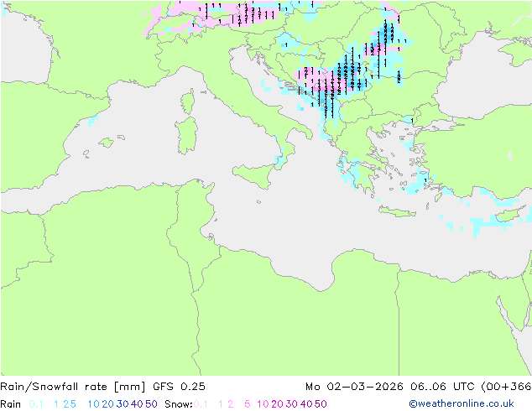Click the island of Sardinia on the map
532x411 pixels.
[x=186, y=136]
